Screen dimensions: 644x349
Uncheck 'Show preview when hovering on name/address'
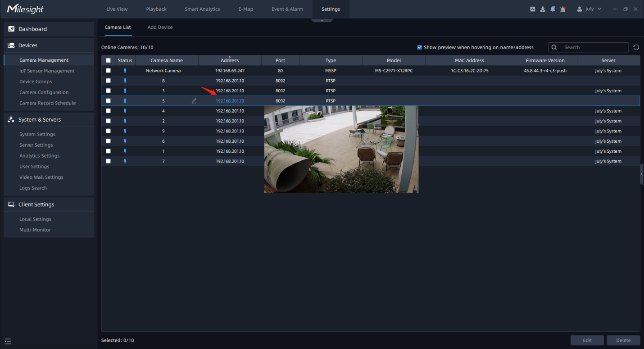[420, 47]
